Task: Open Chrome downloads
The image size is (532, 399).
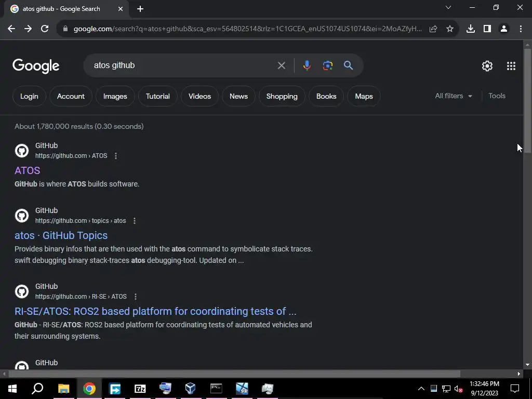Action: [x=471, y=29]
